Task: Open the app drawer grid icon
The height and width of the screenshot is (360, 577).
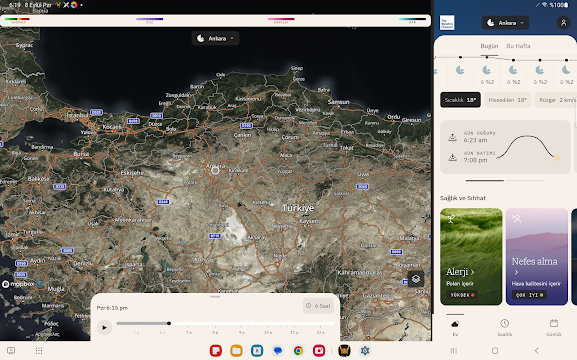Action: click(39, 351)
